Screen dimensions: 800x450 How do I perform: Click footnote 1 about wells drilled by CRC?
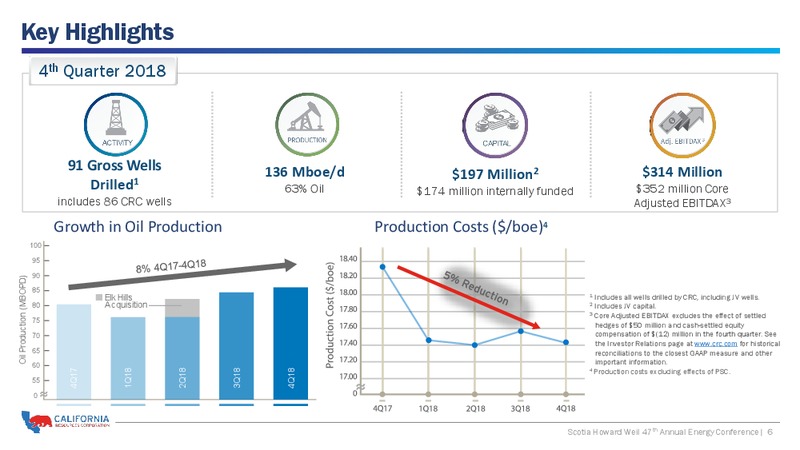(x=674, y=297)
